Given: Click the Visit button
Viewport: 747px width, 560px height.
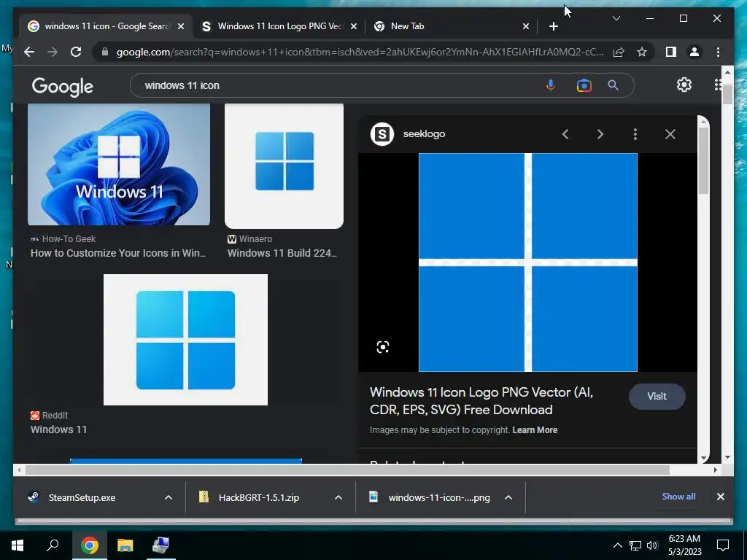Looking at the screenshot, I should (x=657, y=396).
